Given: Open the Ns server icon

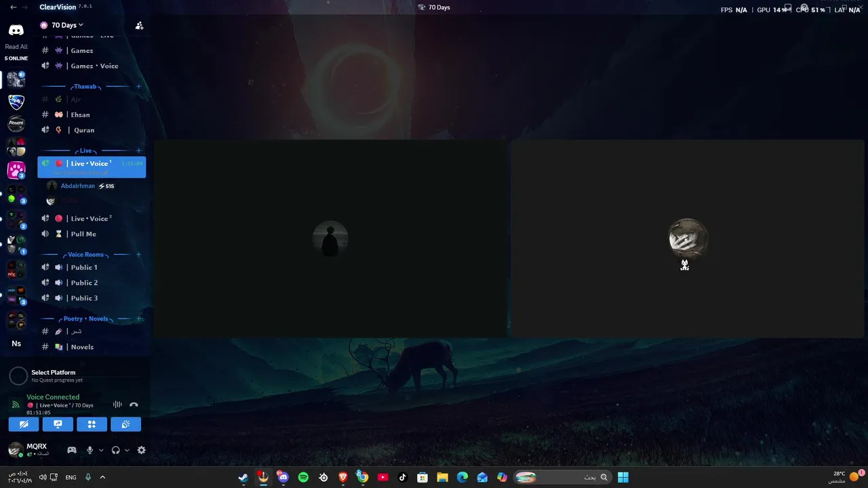Looking at the screenshot, I should (x=16, y=344).
